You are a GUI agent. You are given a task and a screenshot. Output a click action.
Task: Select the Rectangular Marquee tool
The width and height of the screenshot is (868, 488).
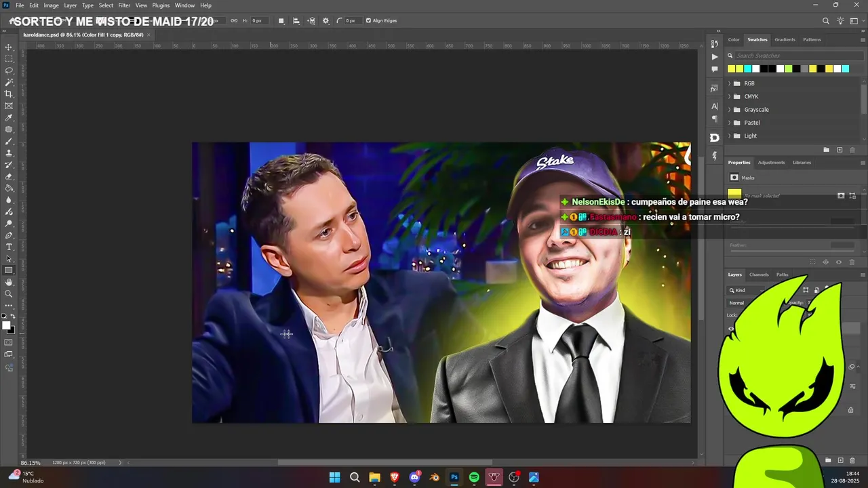coord(9,59)
